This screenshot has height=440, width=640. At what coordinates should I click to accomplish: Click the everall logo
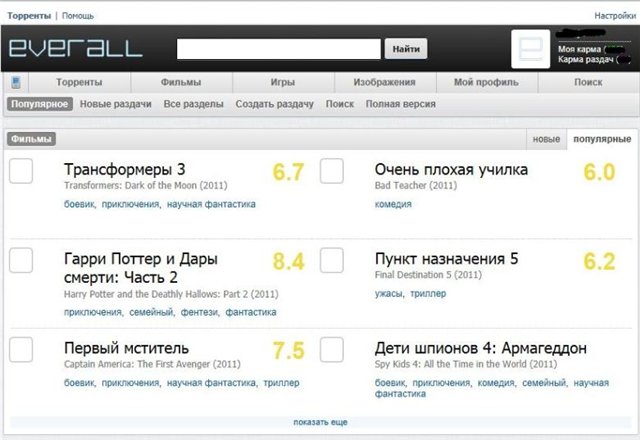76,49
